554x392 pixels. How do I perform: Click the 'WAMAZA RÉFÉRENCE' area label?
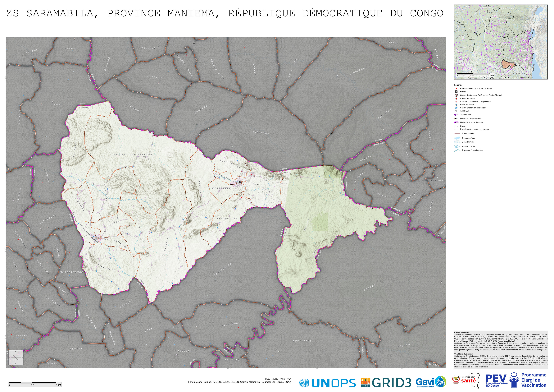tap(114, 244)
